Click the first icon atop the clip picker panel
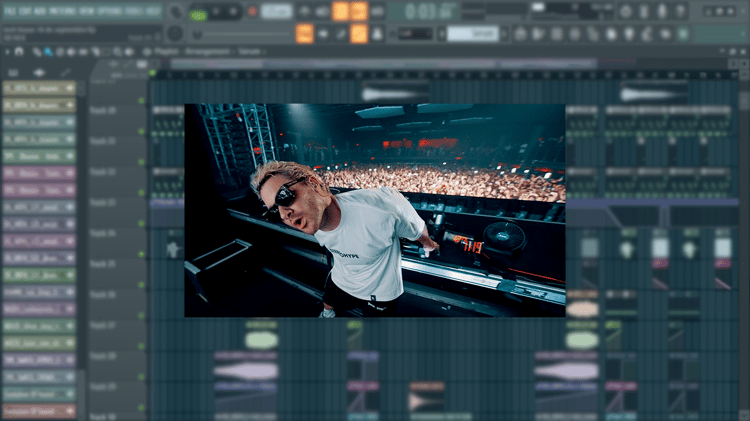 [x=13, y=73]
